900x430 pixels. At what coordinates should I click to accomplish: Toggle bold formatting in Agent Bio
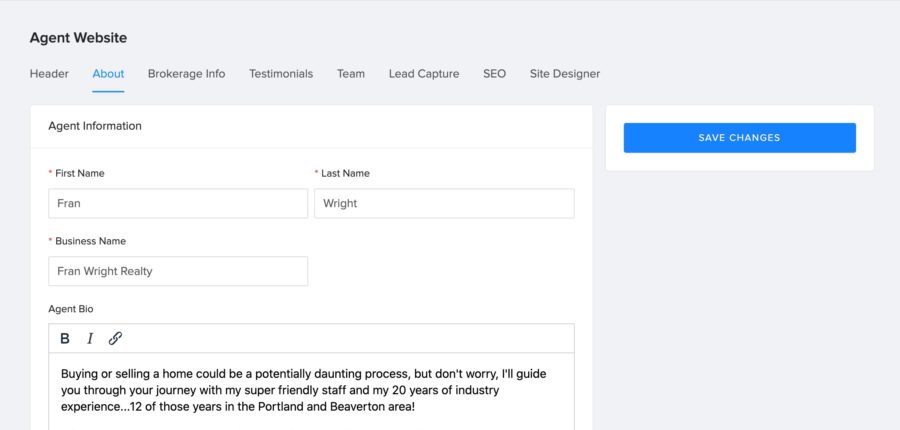pyautogui.click(x=65, y=339)
